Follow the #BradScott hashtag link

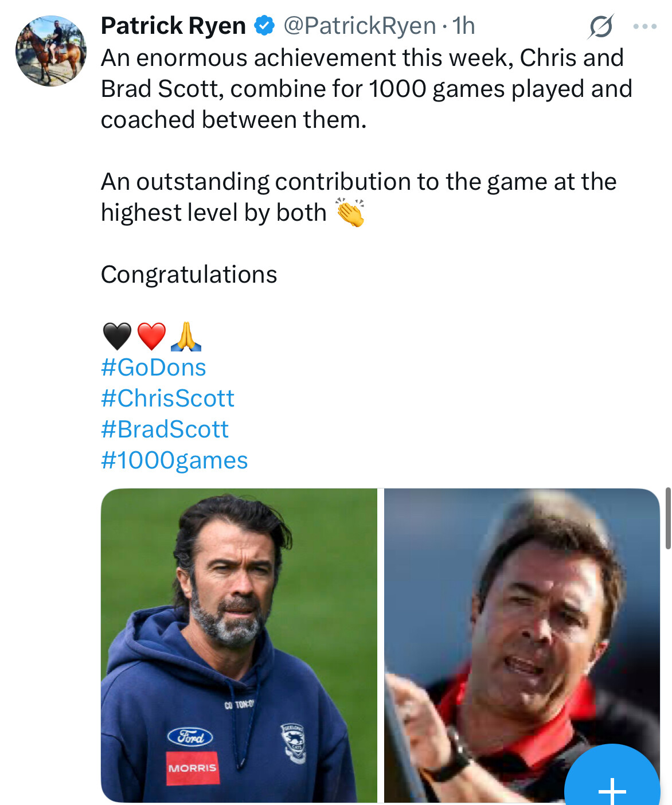coord(165,429)
